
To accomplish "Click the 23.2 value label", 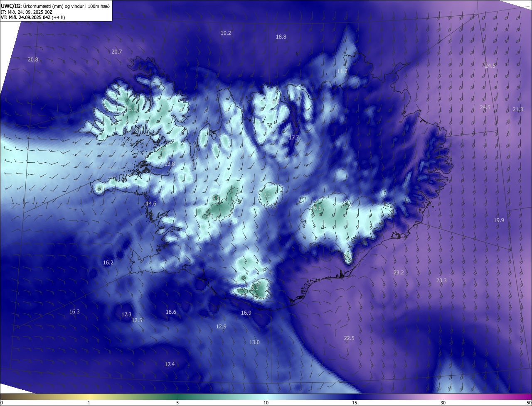I will [399, 272].
